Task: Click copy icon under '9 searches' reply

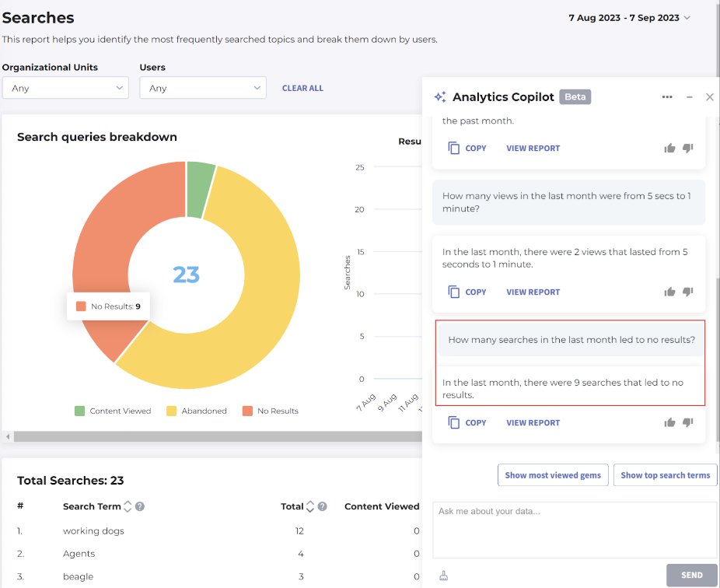Action: coord(453,422)
